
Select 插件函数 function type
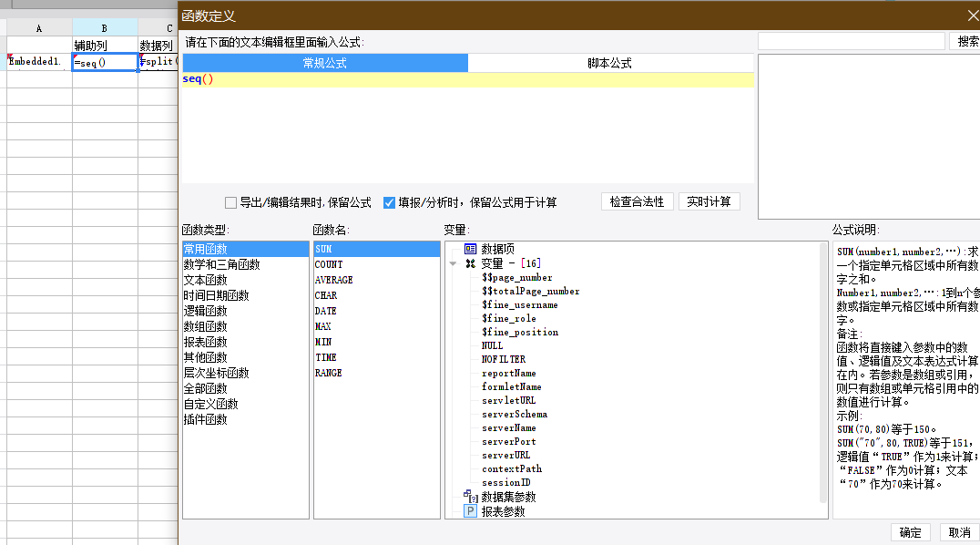246,420
